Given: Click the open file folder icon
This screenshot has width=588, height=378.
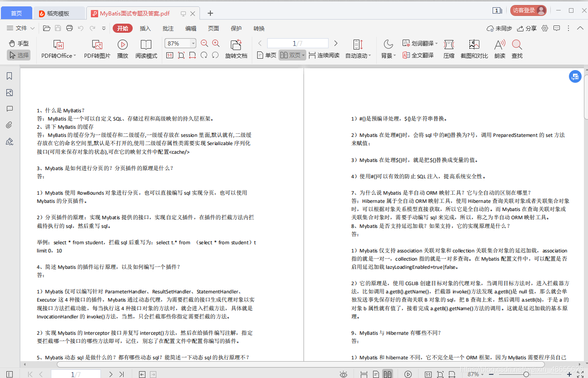Looking at the screenshot, I should click(46, 28).
